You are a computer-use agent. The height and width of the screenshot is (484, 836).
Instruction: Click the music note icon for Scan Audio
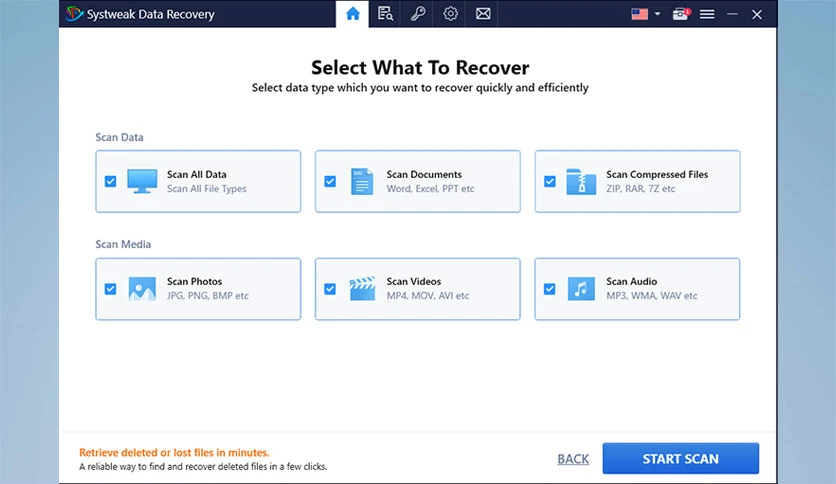pyautogui.click(x=581, y=289)
